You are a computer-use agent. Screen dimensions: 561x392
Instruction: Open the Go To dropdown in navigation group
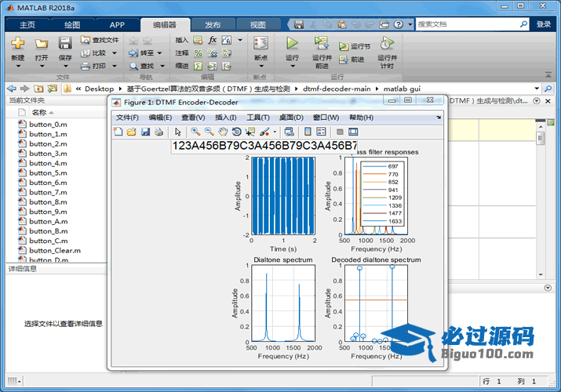159,53
